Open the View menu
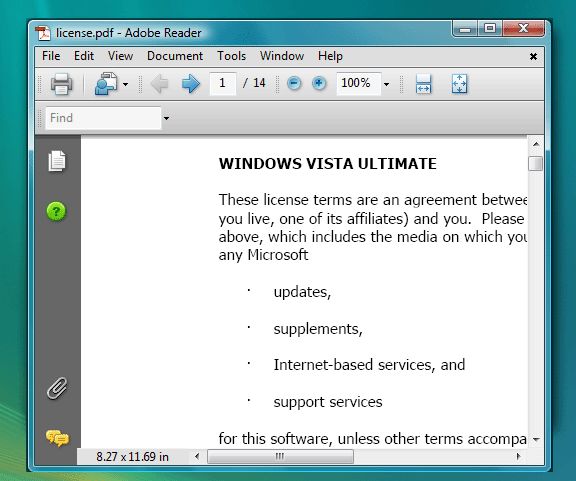This screenshot has width=576, height=481. coord(120,56)
